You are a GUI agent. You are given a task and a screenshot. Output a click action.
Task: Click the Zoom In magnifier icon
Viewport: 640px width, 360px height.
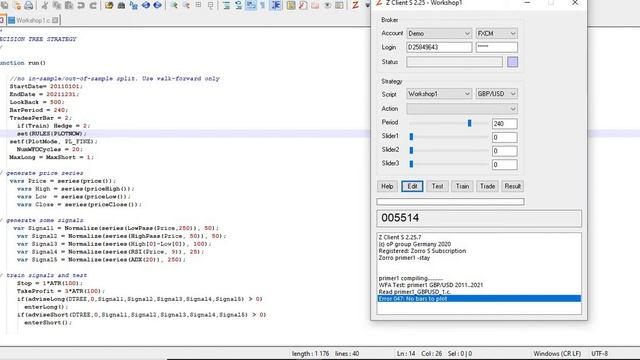coord(174,5)
